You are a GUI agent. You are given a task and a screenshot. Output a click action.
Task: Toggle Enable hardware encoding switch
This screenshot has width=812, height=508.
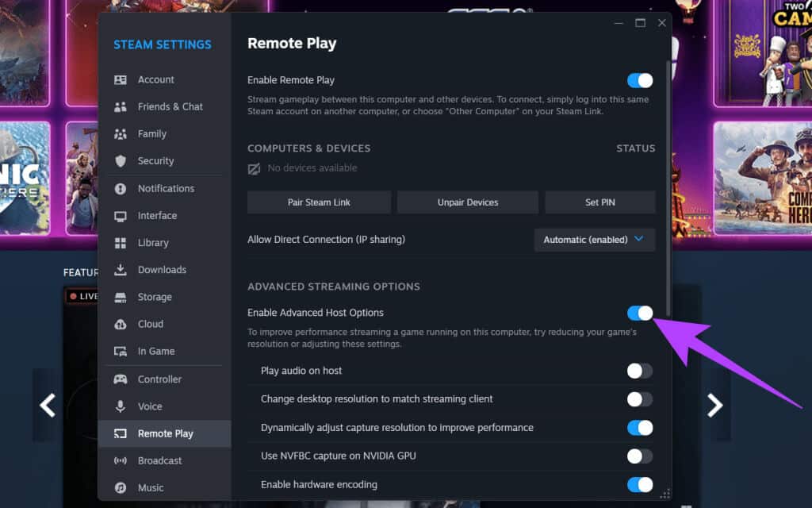tap(640, 485)
